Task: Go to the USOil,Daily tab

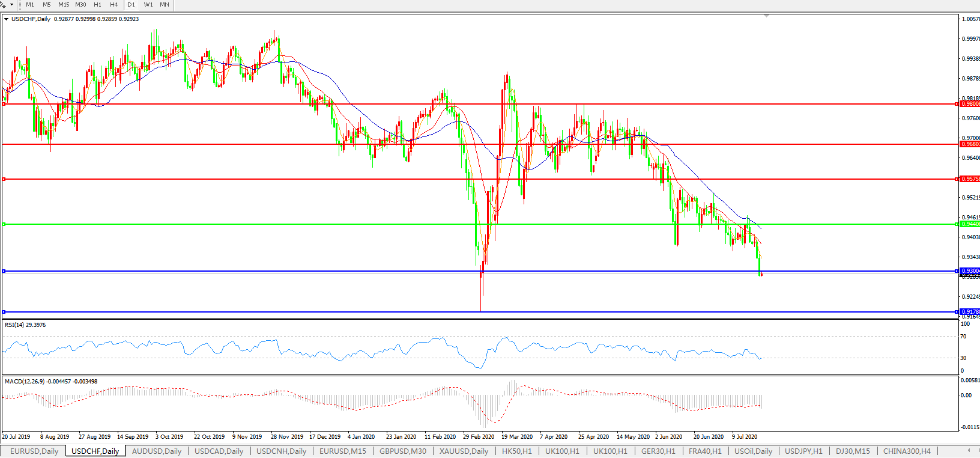Action: [x=753, y=451]
